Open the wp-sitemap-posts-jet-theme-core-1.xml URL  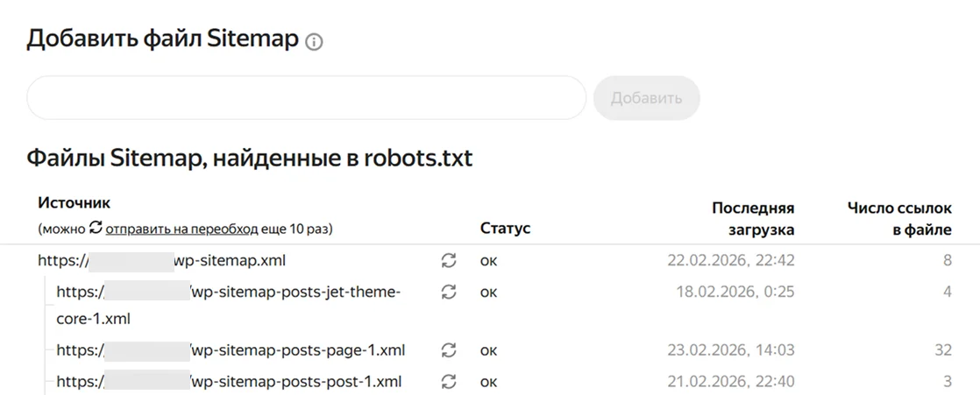(228, 293)
